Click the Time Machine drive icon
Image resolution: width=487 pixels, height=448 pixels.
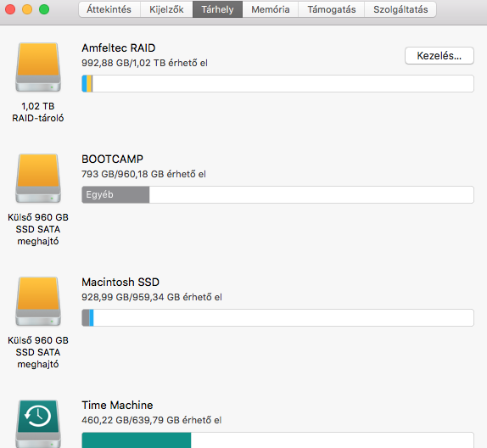click(38, 423)
